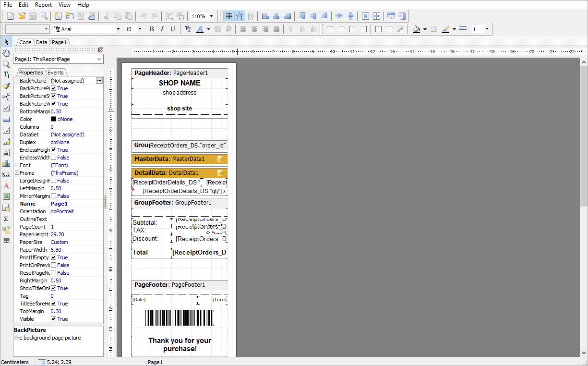Open the fill color dropdown arrow
Screen dimensions: 588x366
[x=425, y=29]
